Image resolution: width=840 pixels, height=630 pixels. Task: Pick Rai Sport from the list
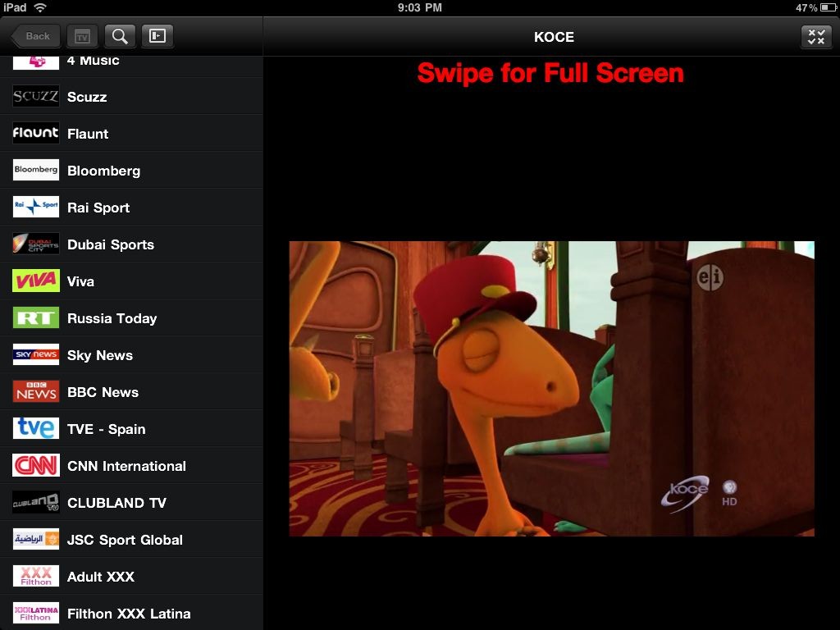[98, 208]
